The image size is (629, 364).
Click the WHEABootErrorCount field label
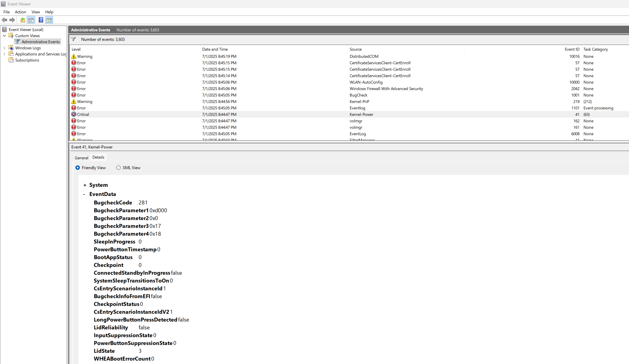pyautogui.click(x=122, y=359)
